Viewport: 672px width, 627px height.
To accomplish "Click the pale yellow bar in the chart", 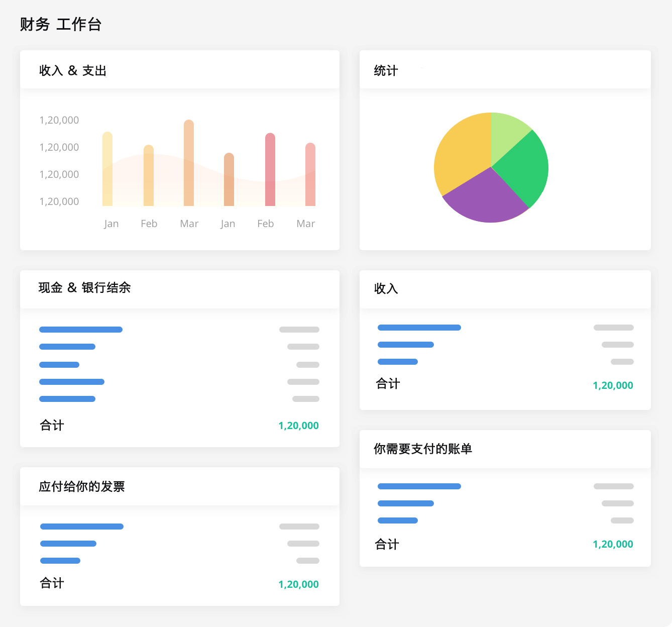I will (107, 169).
